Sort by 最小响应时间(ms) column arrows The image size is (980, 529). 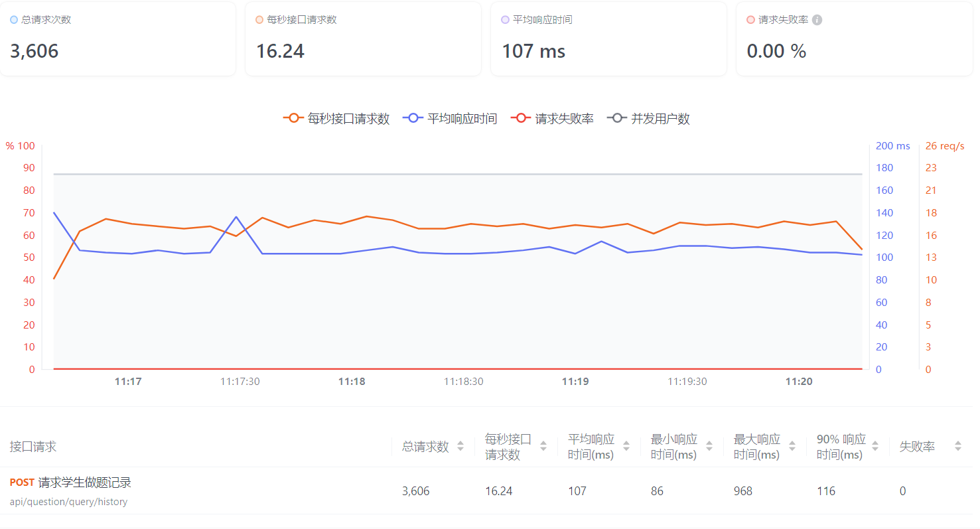point(709,447)
